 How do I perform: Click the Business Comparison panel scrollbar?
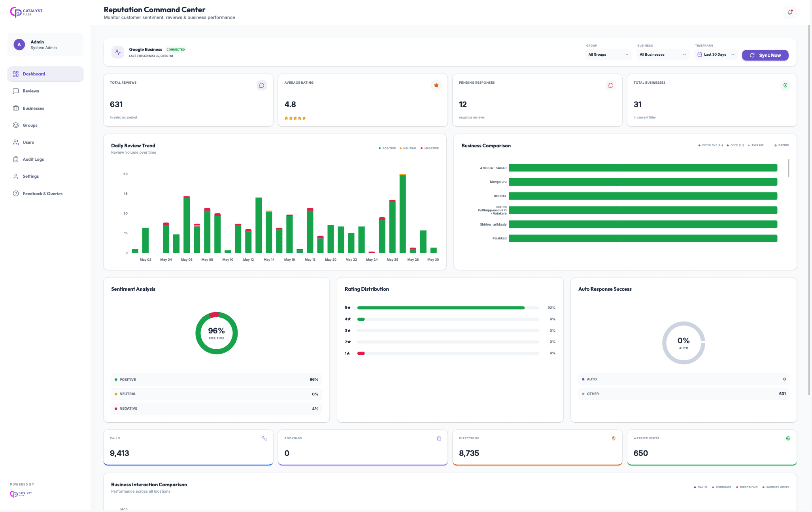coord(789,168)
